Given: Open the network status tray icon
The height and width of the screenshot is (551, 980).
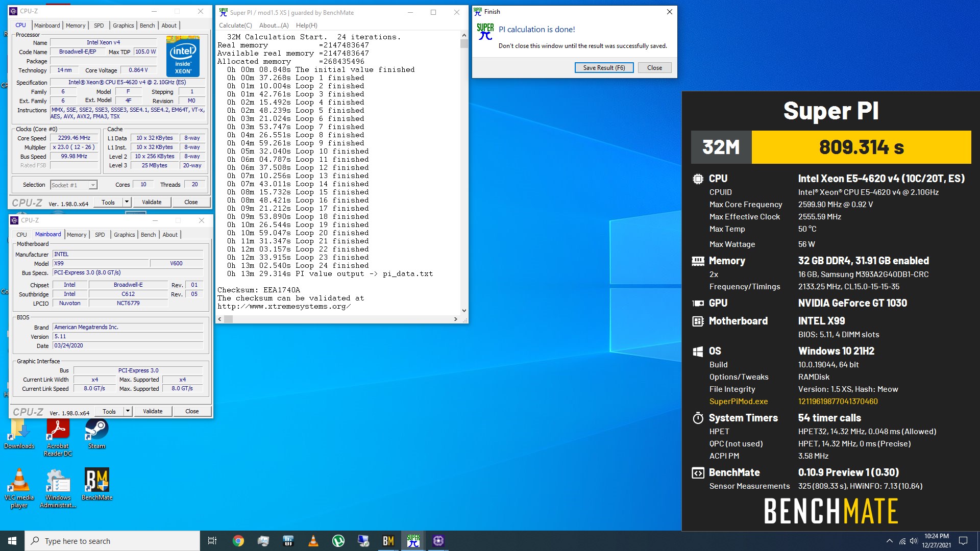Looking at the screenshot, I should (902, 541).
